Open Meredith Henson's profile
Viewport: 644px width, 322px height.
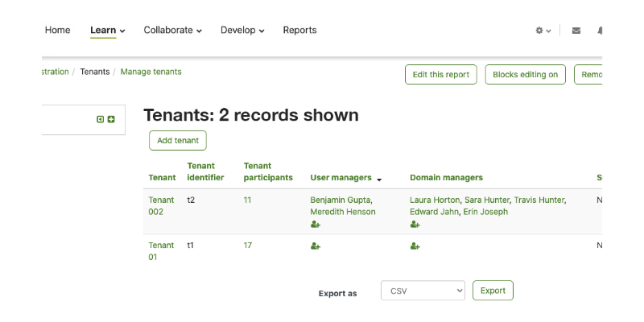coord(343,212)
